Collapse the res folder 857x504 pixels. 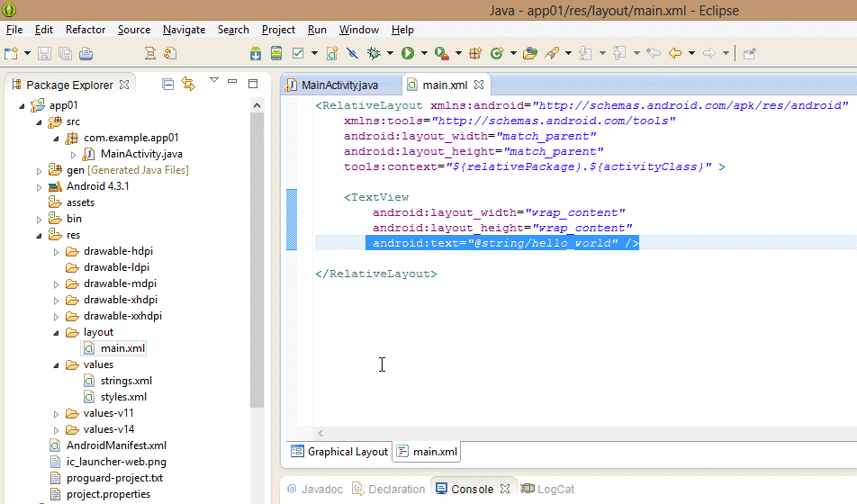pyautogui.click(x=40, y=235)
